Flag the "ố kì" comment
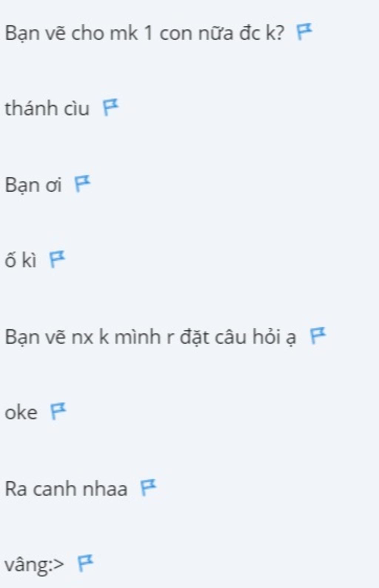The image size is (379, 588). (x=57, y=259)
